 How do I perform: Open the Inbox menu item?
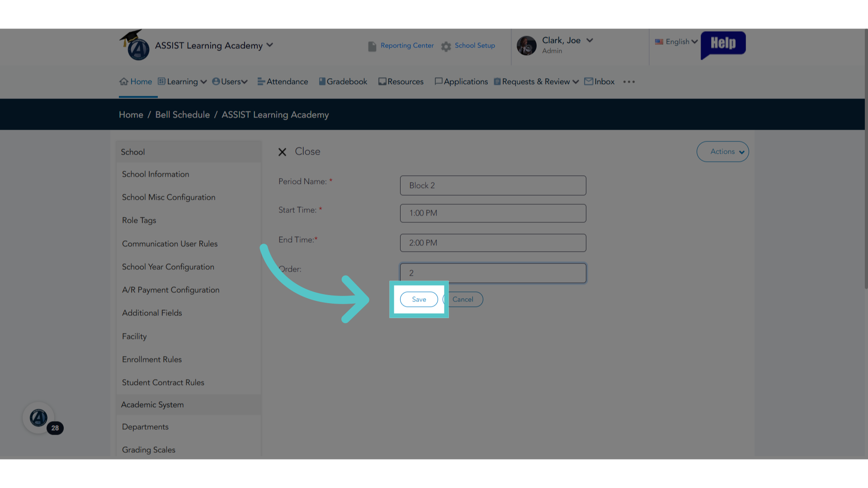(x=599, y=81)
